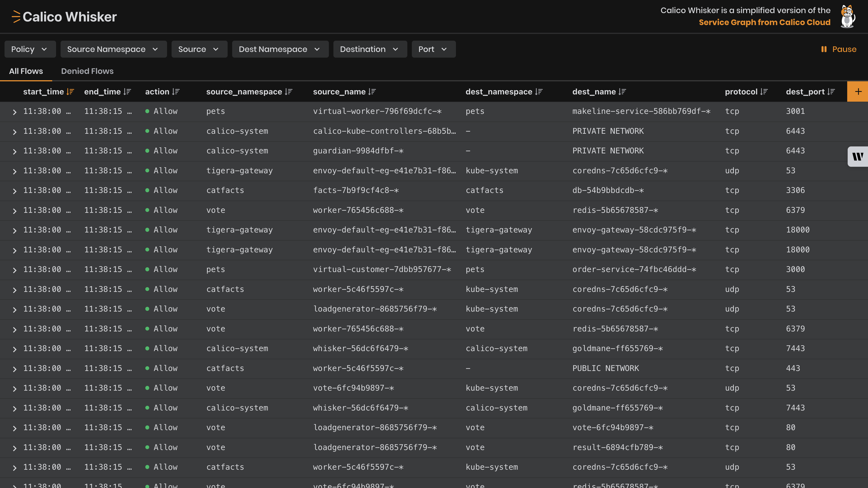Screen dimensions: 868x488
Task: Click the source_namespace column header
Action: [x=244, y=91]
